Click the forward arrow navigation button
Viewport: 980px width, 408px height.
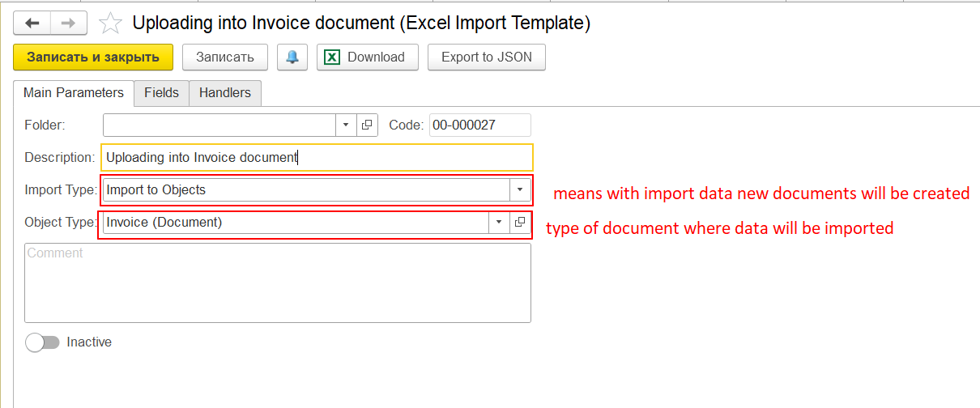click(69, 23)
